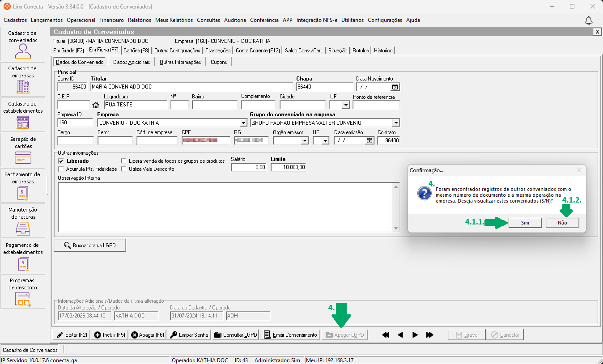Open the Outras Informações sub-tab

pos(180,62)
